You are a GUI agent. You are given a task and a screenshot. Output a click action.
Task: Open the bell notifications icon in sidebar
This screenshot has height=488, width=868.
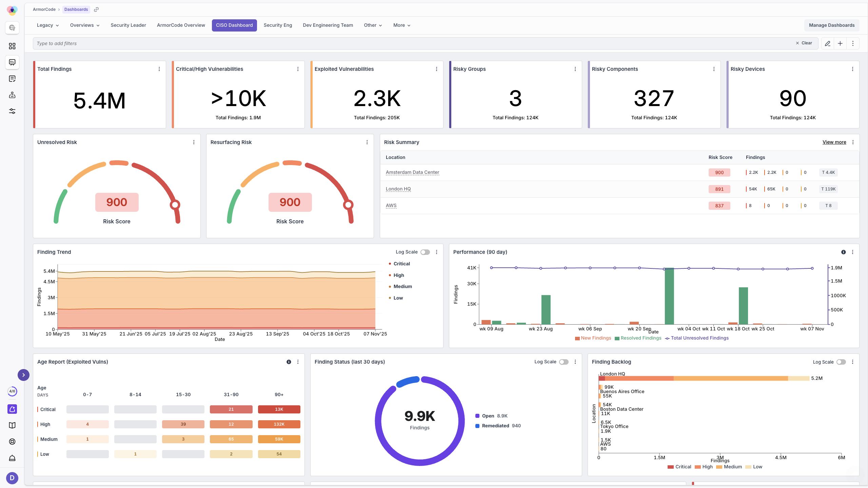pyautogui.click(x=12, y=458)
